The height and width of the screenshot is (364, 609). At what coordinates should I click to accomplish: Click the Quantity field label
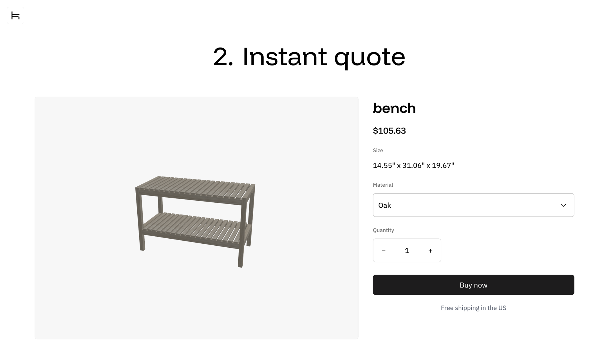tap(383, 230)
